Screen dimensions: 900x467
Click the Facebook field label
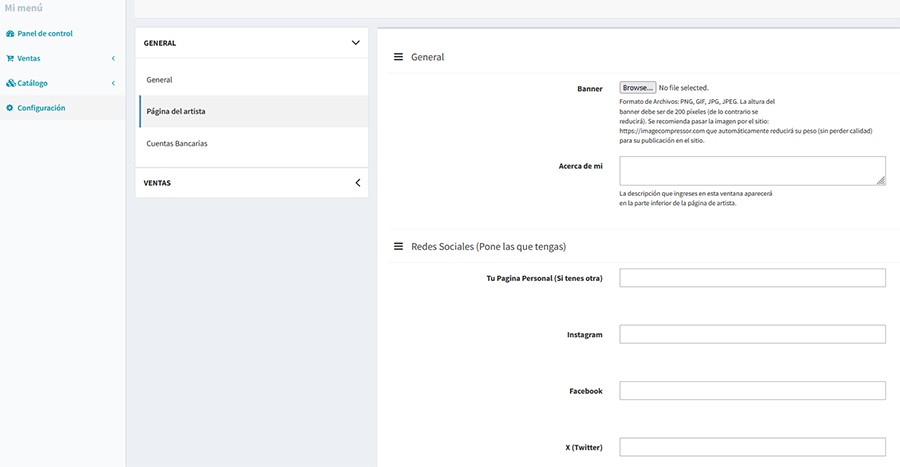pyautogui.click(x=585, y=391)
